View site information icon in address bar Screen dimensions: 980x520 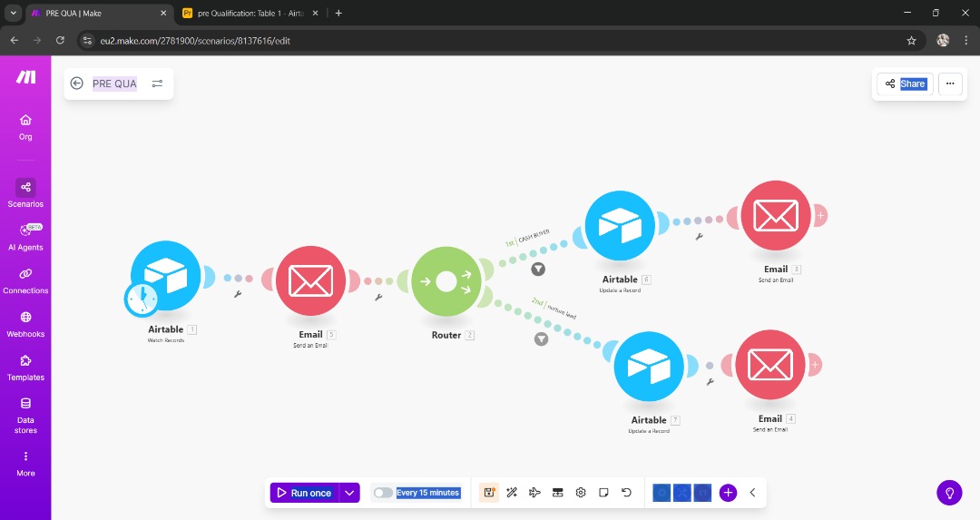pos(87,41)
